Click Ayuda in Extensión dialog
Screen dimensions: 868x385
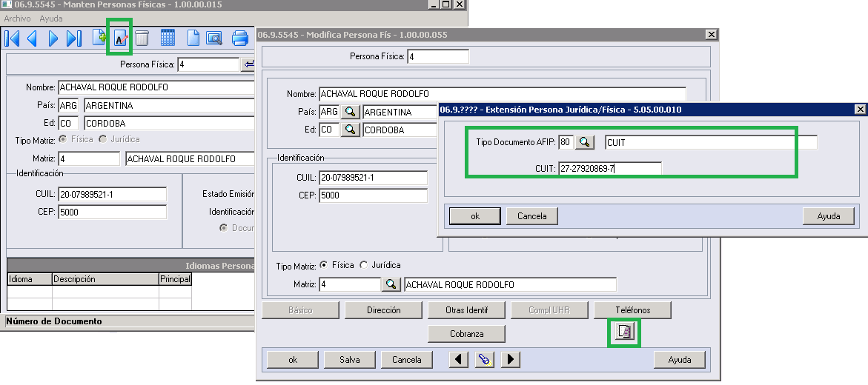click(829, 216)
